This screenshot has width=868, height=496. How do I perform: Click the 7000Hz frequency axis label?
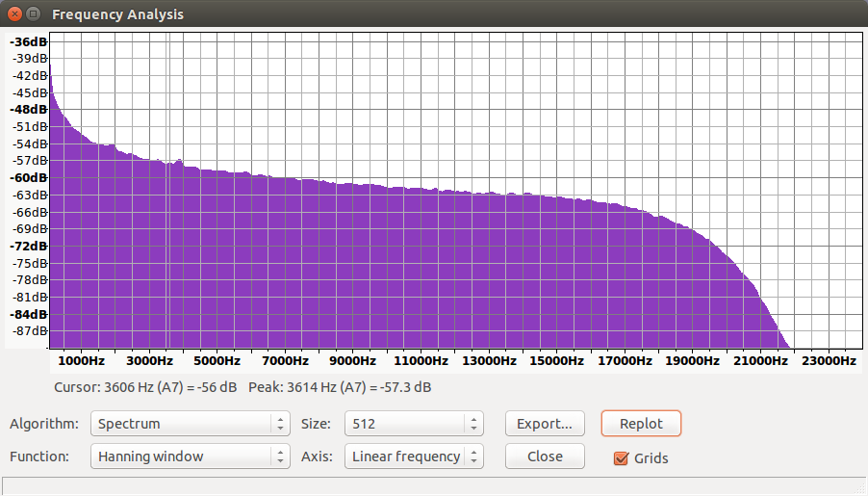(285, 361)
